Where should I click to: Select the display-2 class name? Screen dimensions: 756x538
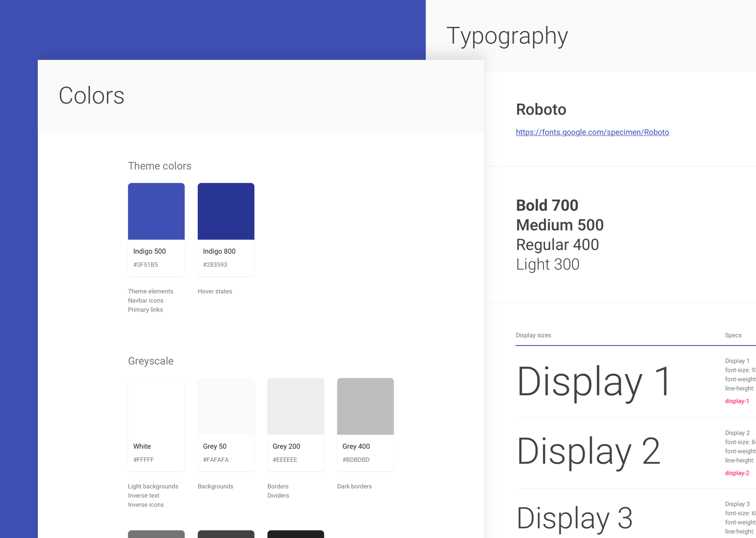click(x=737, y=473)
